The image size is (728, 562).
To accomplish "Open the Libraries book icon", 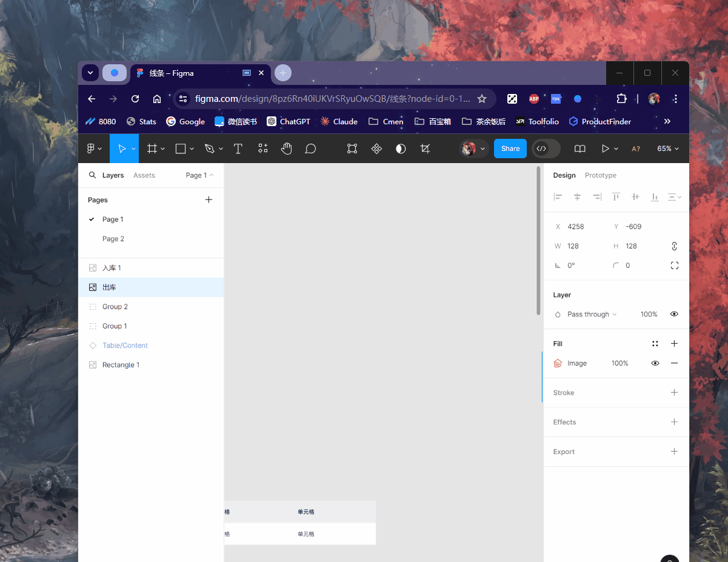I will [580, 149].
